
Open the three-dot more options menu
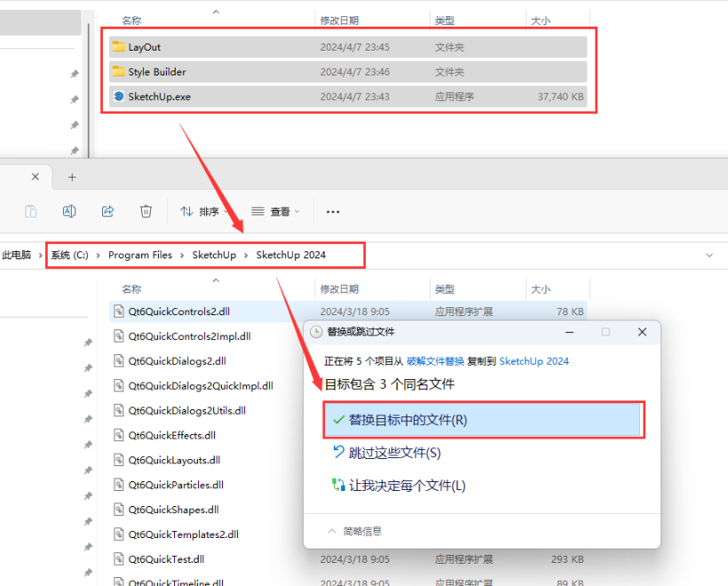pos(333,211)
